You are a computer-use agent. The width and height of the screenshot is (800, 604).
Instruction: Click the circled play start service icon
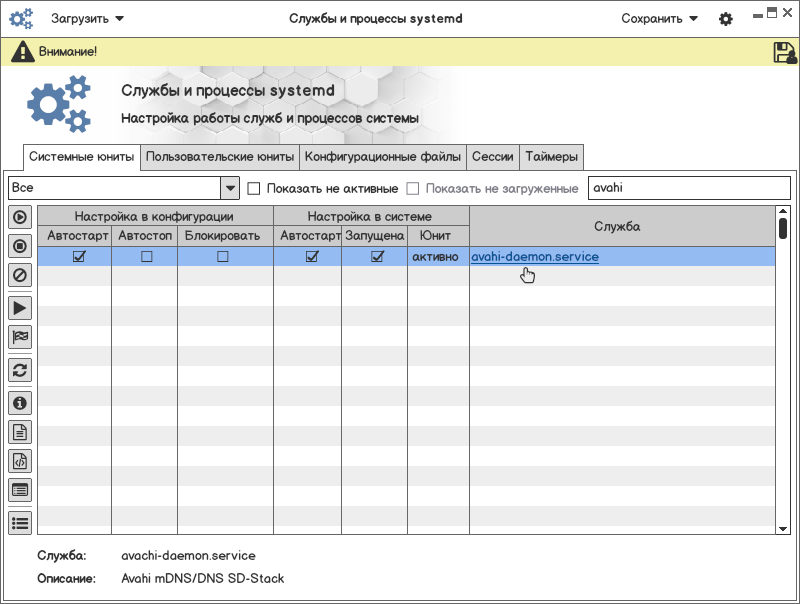click(x=19, y=217)
